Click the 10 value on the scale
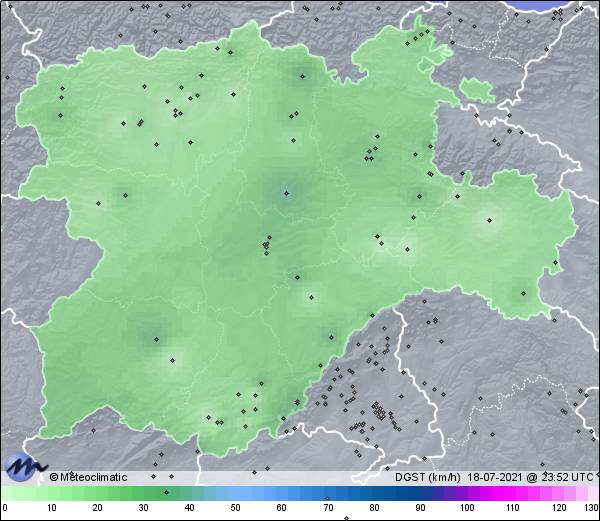Image resolution: width=600 pixels, height=521 pixels. [x=52, y=508]
